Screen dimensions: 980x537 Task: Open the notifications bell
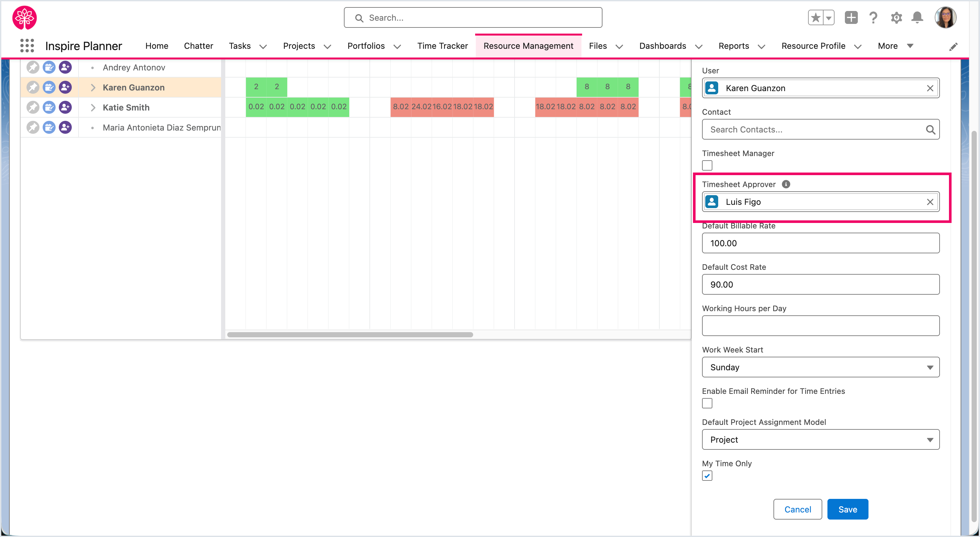point(917,18)
